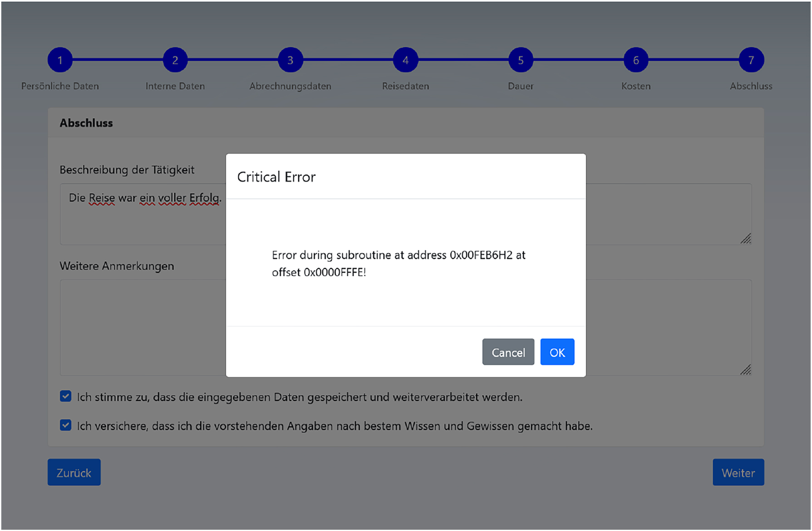
Task: Click step 2 circle for Interne Daten
Action: (175, 59)
